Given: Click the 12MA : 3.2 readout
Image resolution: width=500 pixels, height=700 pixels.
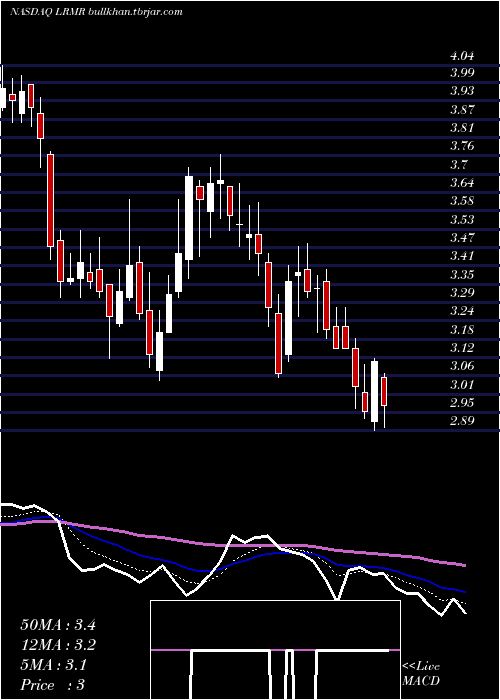Looking at the screenshot, I should 58,645.
